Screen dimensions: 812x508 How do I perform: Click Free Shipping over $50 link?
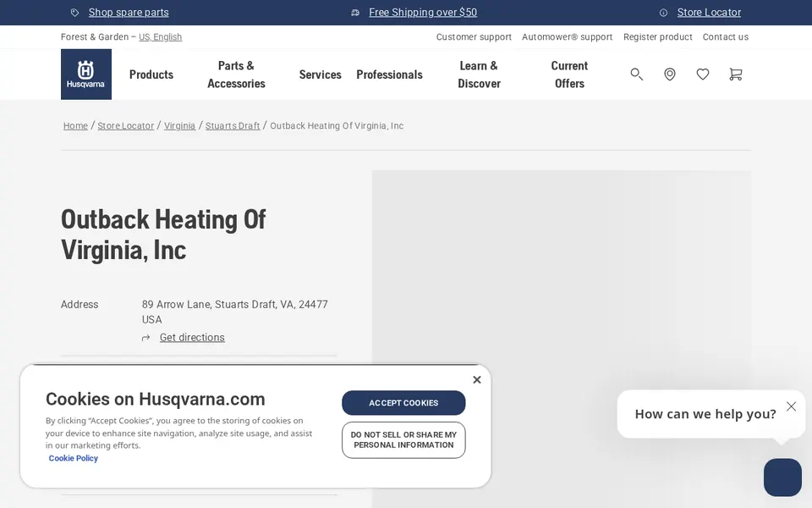[x=423, y=13]
